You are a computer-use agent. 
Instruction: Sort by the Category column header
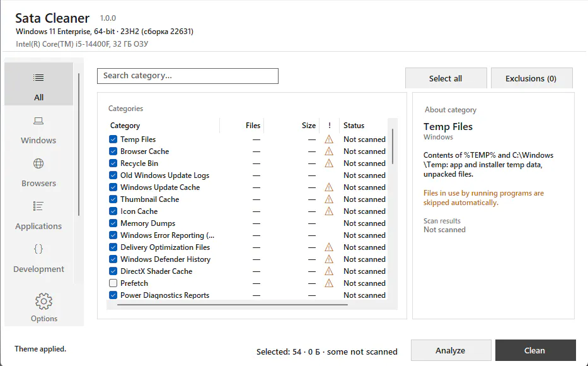[163, 126]
